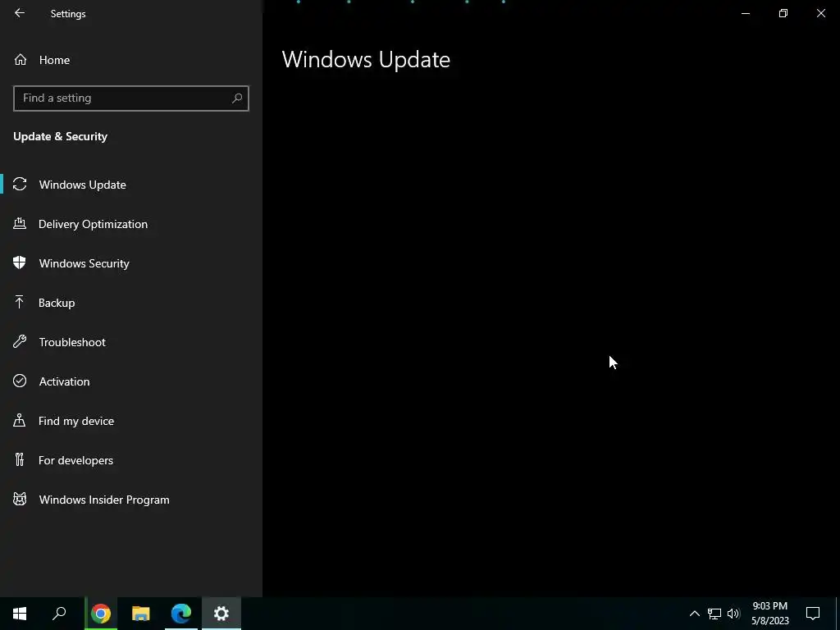840x630 pixels.
Task: Click the Settings gear taskbar icon
Action: 221,614
